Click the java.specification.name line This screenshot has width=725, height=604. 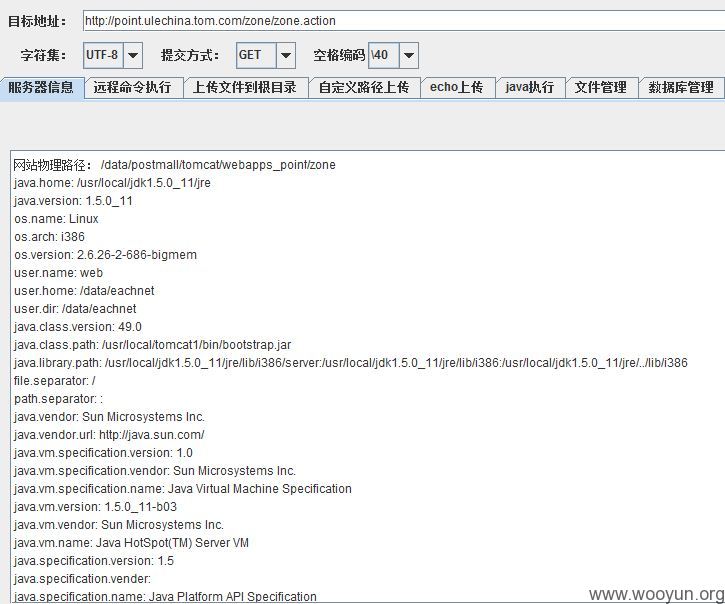coord(165,596)
